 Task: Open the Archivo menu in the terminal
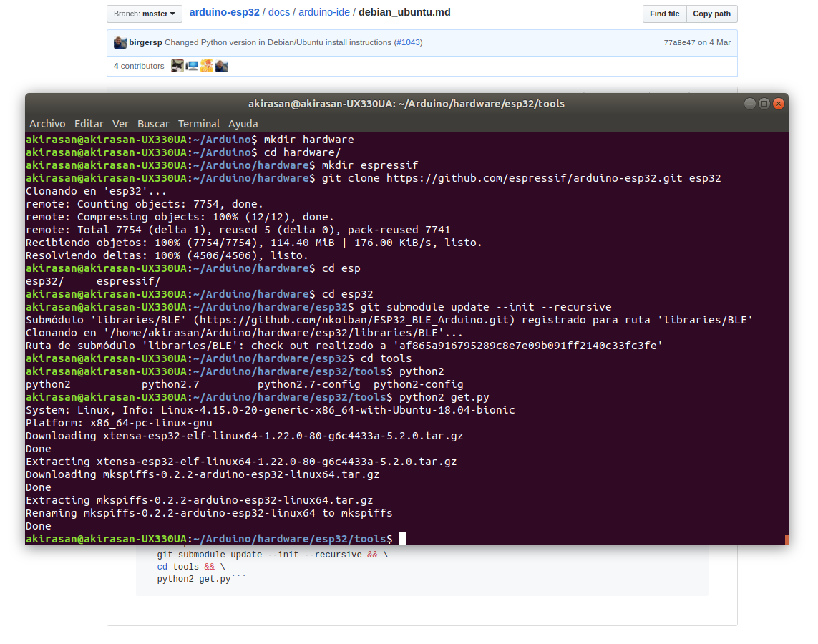click(x=47, y=124)
